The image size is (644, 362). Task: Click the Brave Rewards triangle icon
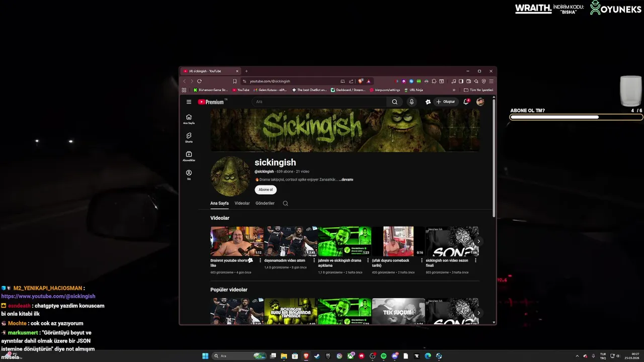tap(368, 81)
